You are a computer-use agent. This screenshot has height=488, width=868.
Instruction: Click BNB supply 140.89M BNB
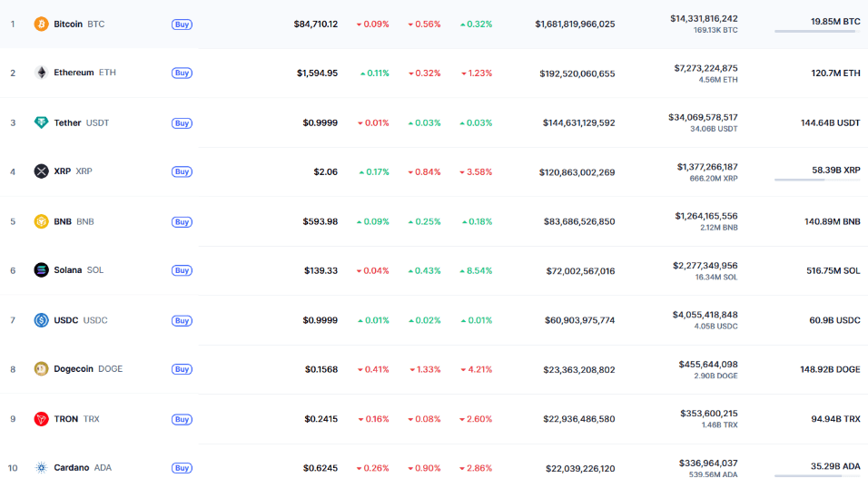832,222
